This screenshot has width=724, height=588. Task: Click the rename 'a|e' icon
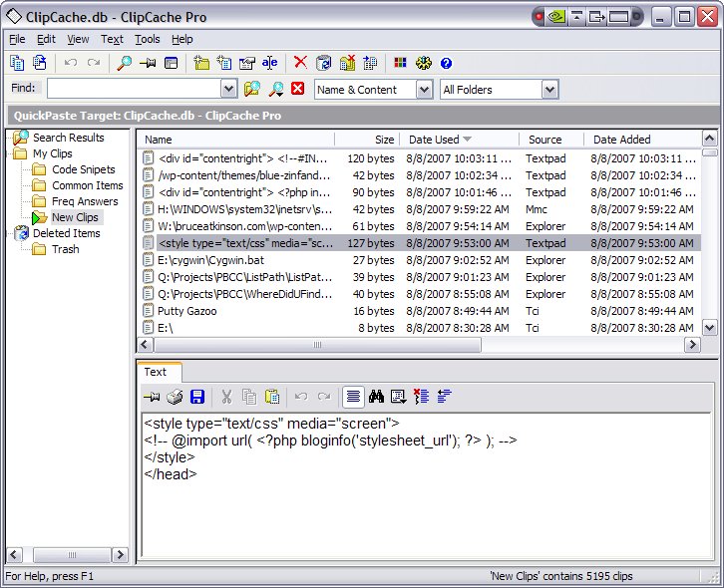tap(269, 63)
